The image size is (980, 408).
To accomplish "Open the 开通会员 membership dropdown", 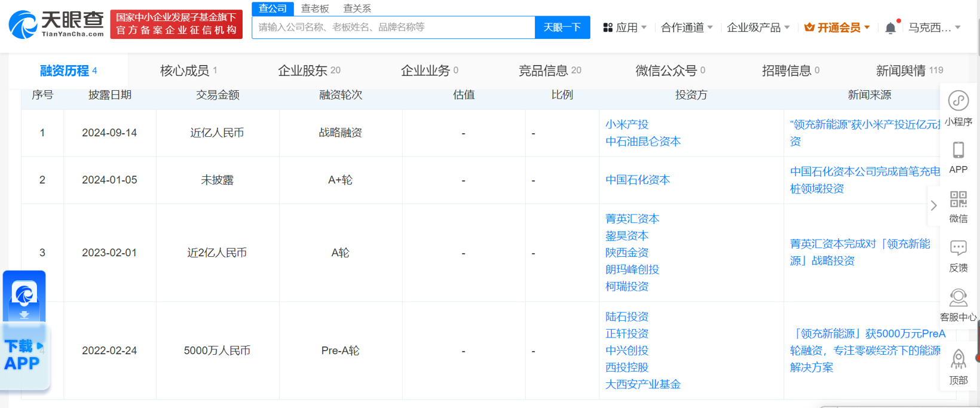I will [837, 27].
